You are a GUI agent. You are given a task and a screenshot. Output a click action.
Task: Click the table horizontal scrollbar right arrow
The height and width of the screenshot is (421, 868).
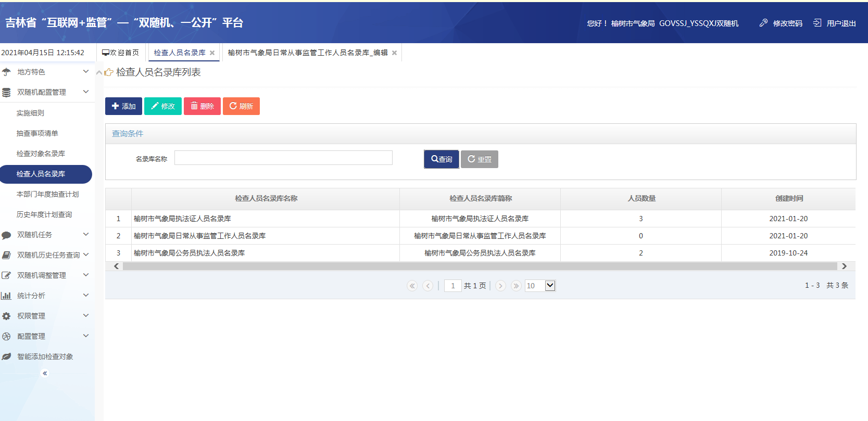tap(844, 266)
